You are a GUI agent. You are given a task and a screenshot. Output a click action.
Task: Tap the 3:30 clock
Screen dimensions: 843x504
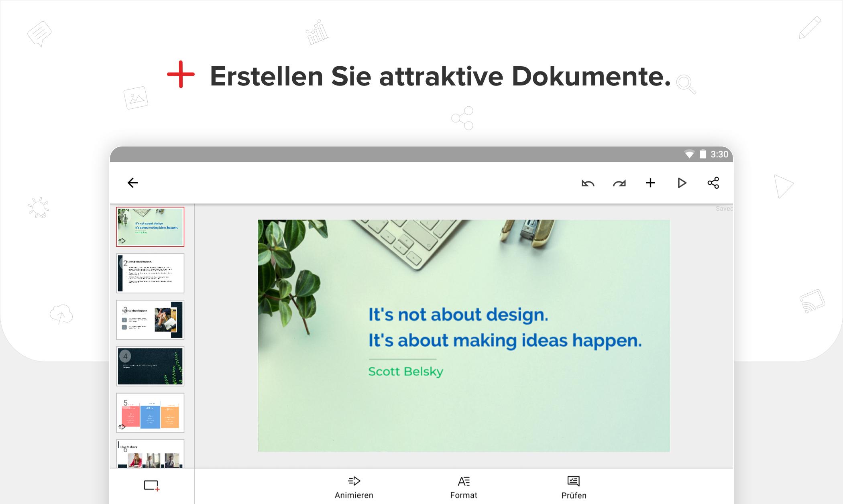click(719, 154)
